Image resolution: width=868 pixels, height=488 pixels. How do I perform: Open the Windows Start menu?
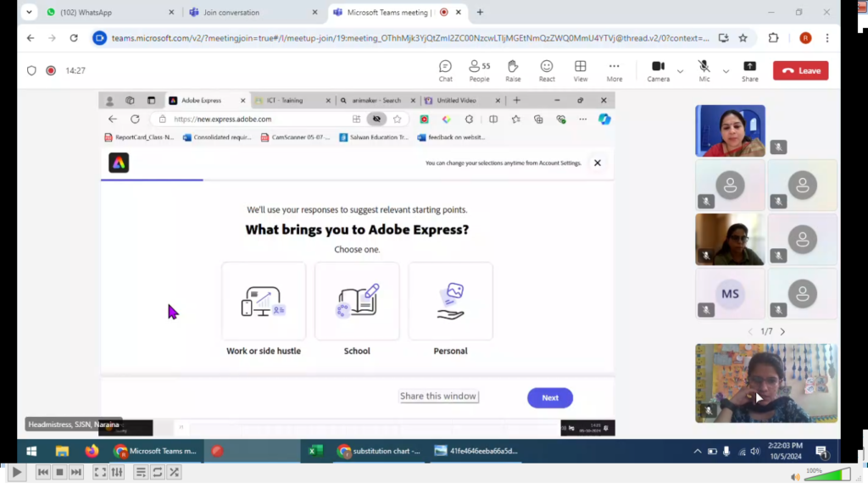point(31,452)
